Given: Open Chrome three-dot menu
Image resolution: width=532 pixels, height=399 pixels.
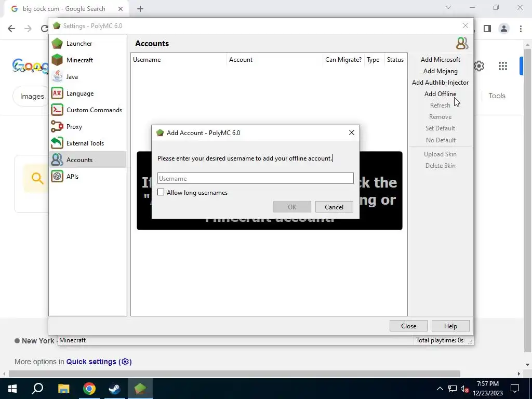Looking at the screenshot, I should [521, 29].
